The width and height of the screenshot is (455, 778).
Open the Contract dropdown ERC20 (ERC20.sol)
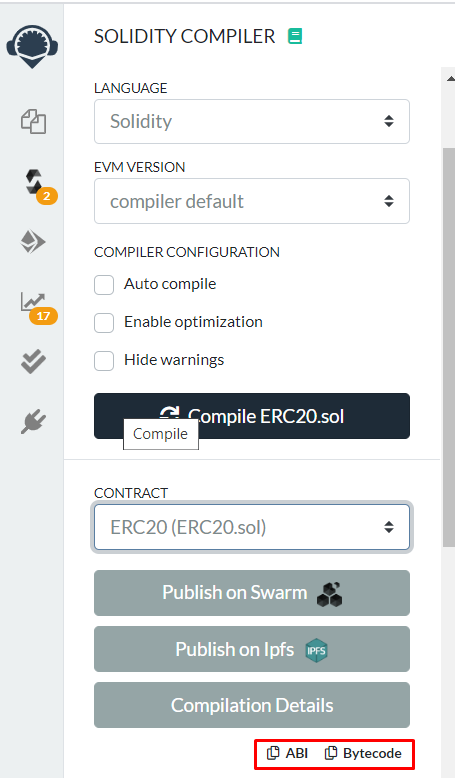pos(252,527)
